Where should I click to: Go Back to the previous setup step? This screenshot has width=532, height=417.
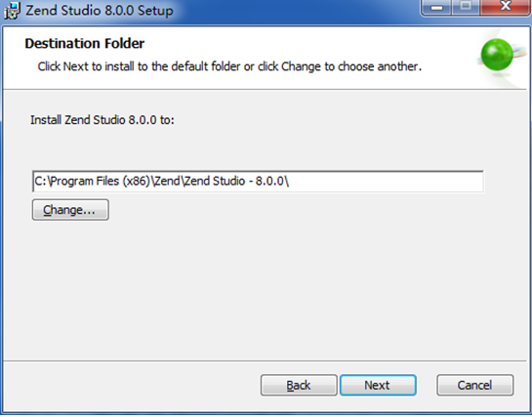point(299,385)
